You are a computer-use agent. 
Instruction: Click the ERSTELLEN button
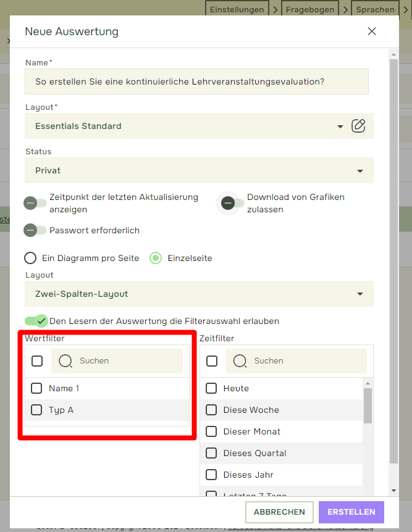351,512
